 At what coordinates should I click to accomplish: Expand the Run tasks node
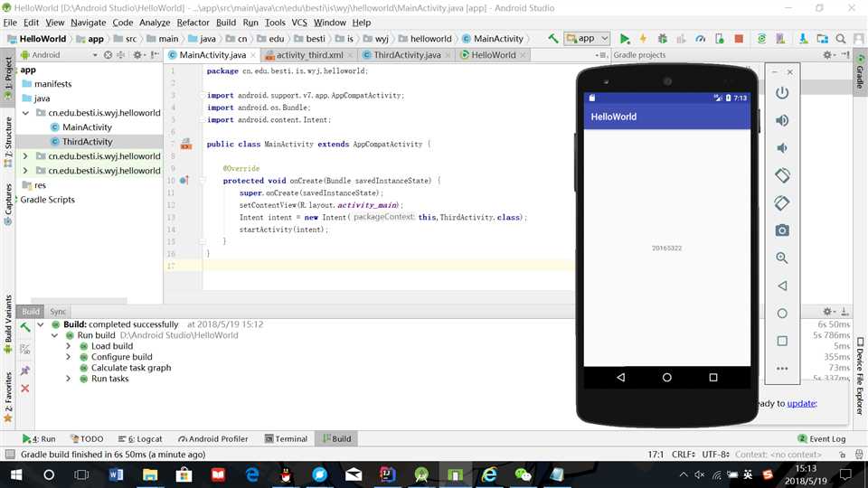[x=68, y=379]
